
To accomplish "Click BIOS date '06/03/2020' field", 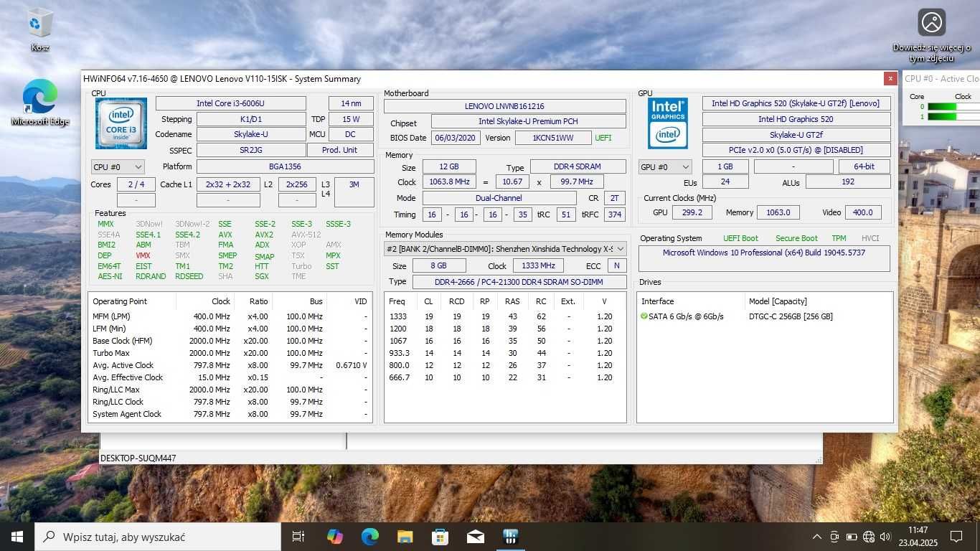I will click(x=456, y=138).
